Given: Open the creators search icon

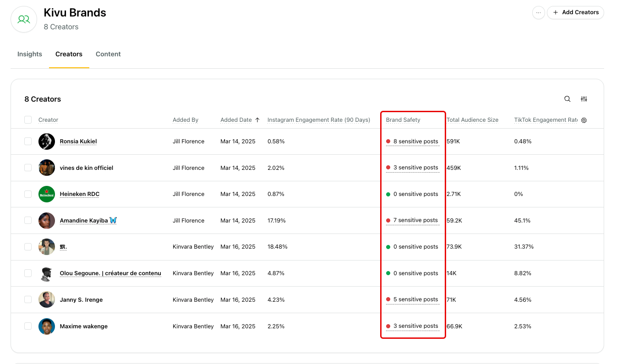Looking at the screenshot, I should click(567, 99).
